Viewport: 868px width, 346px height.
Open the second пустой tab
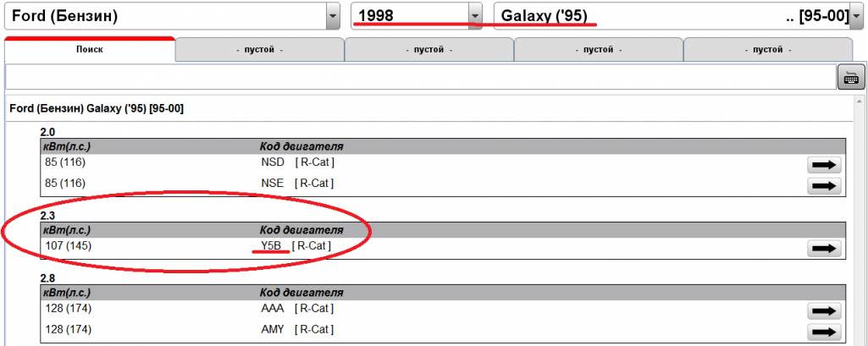[x=428, y=50]
